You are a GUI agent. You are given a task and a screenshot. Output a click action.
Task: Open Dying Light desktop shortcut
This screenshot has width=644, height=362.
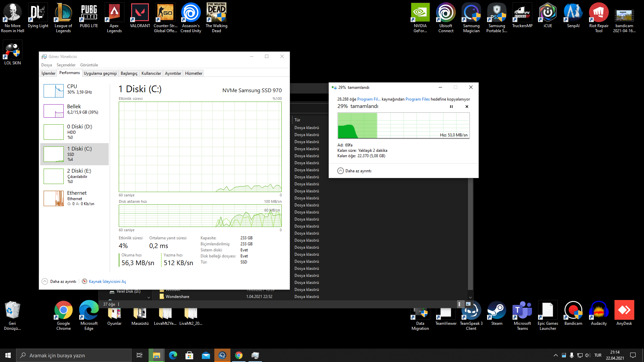point(38,16)
